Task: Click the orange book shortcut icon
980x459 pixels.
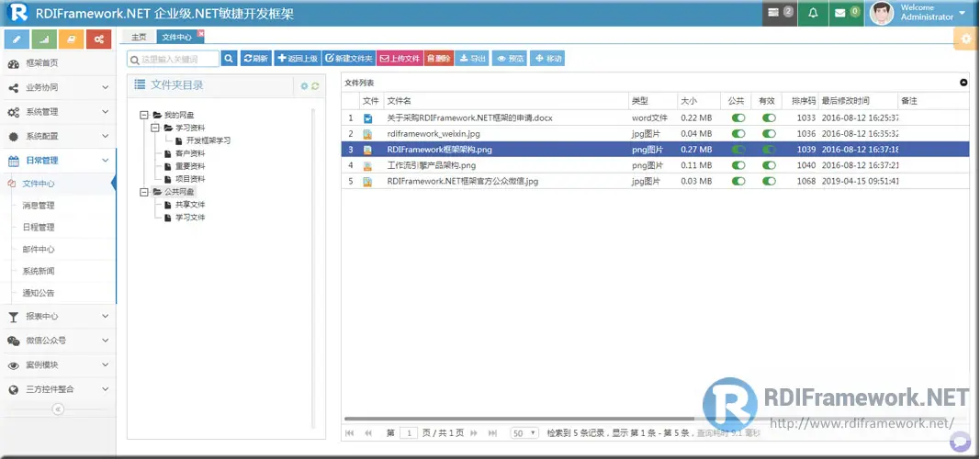Action: (72, 39)
